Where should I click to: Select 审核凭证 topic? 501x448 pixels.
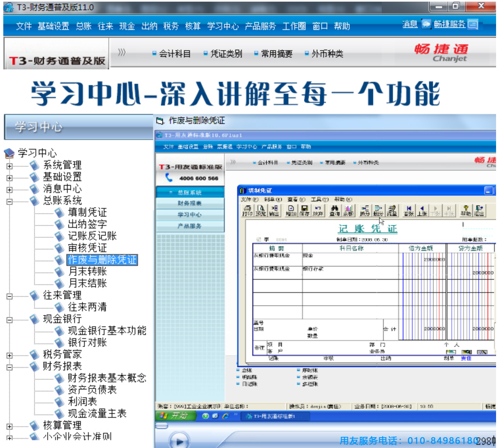pos(87,248)
